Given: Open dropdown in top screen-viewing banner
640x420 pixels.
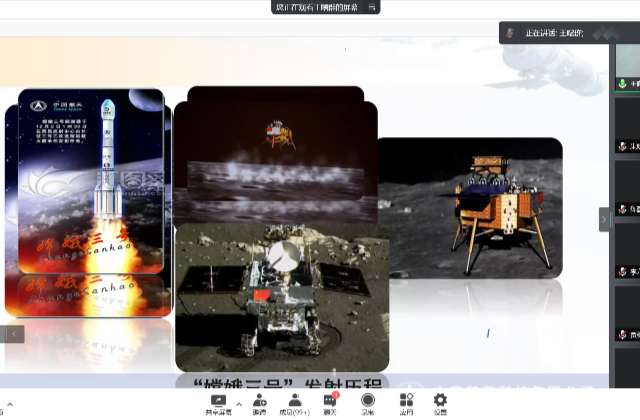Looking at the screenshot, I should click(372, 7).
